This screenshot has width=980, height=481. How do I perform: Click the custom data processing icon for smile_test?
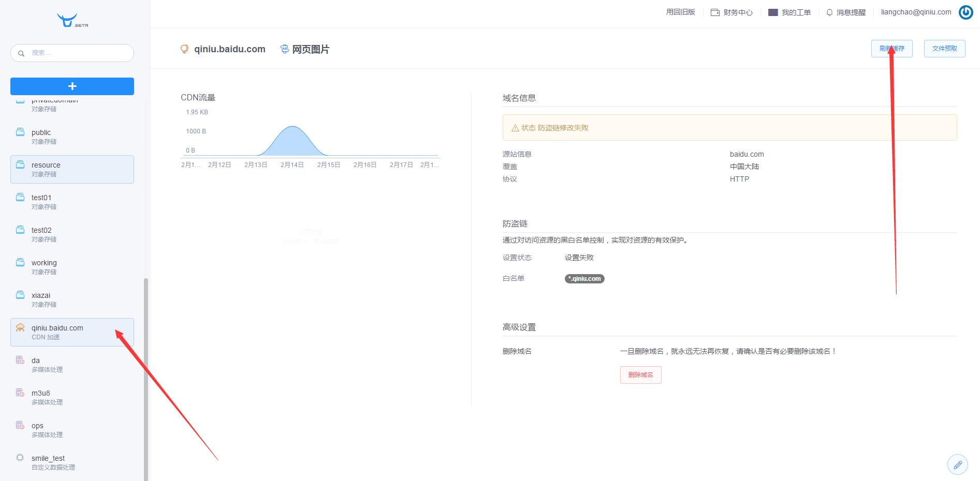tap(20, 457)
